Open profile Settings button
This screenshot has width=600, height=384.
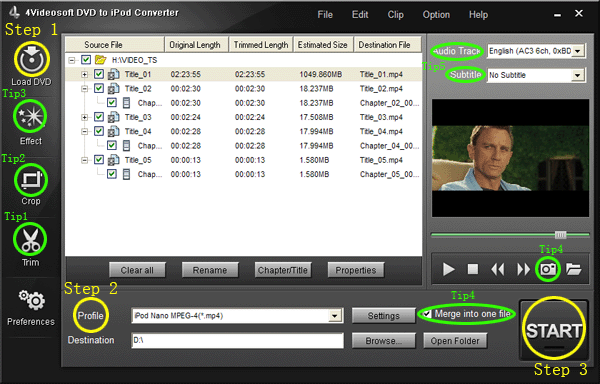coord(383,316)
